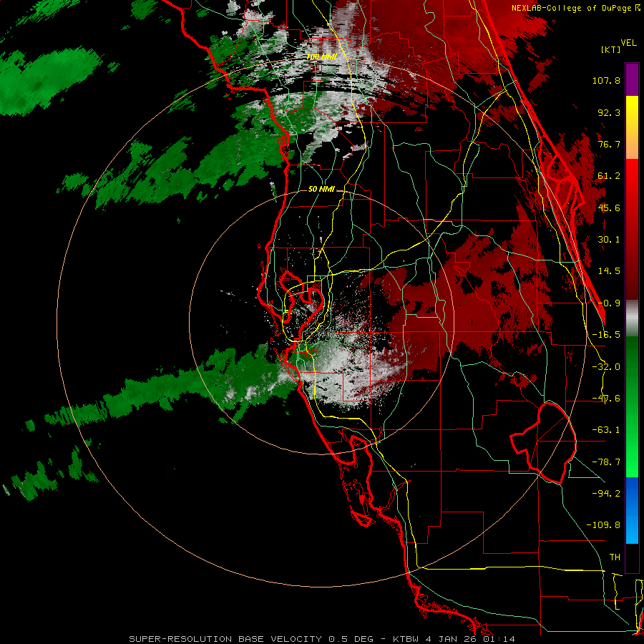Select the -47.6 scale value
644x644 pixels.
pyautogui.click(x=606, y=399)
